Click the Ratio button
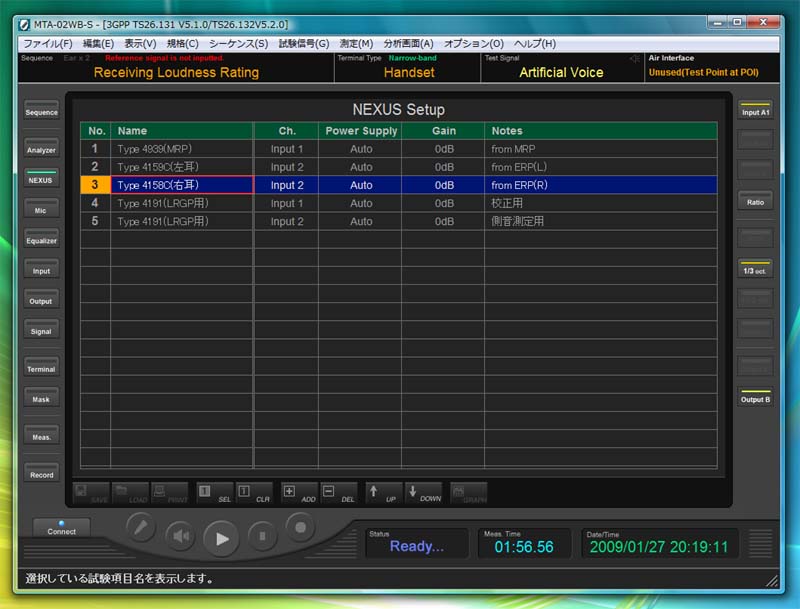 click(755, 200)
